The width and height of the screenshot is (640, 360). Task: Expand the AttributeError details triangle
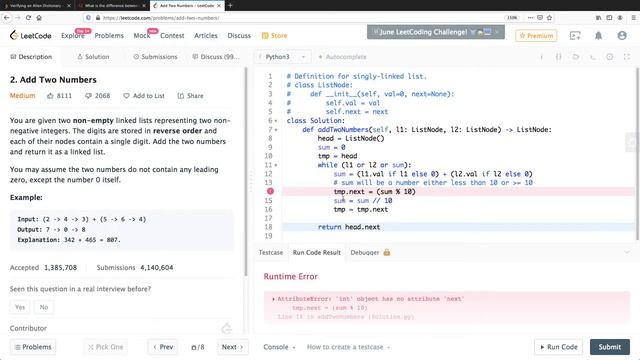point(273,299)
